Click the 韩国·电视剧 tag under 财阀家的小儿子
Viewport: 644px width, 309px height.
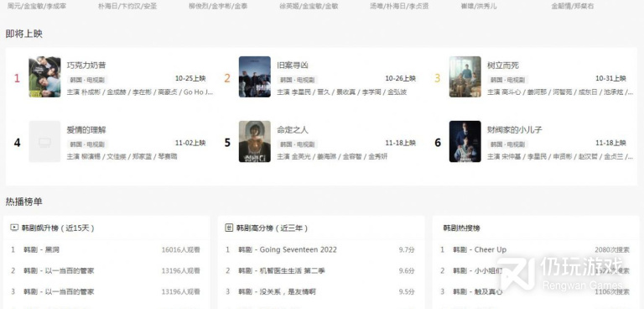pos(507,144)
